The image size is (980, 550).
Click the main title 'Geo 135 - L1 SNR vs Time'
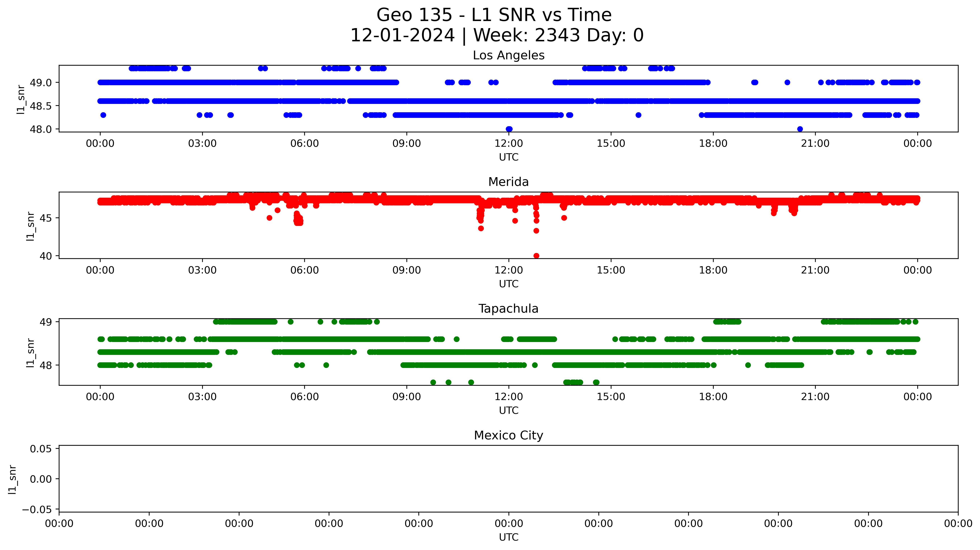coord(494,15)
